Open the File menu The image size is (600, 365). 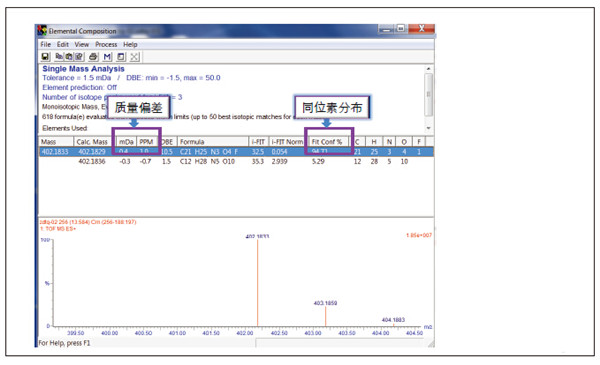(46, 44)
